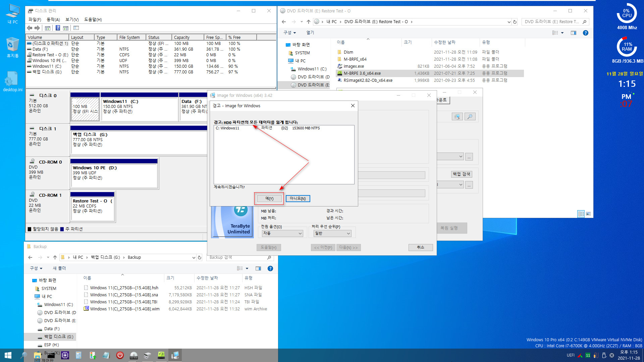
Task: Click the help icon in the Backup Explorer window
Action: tap(270, 268)
